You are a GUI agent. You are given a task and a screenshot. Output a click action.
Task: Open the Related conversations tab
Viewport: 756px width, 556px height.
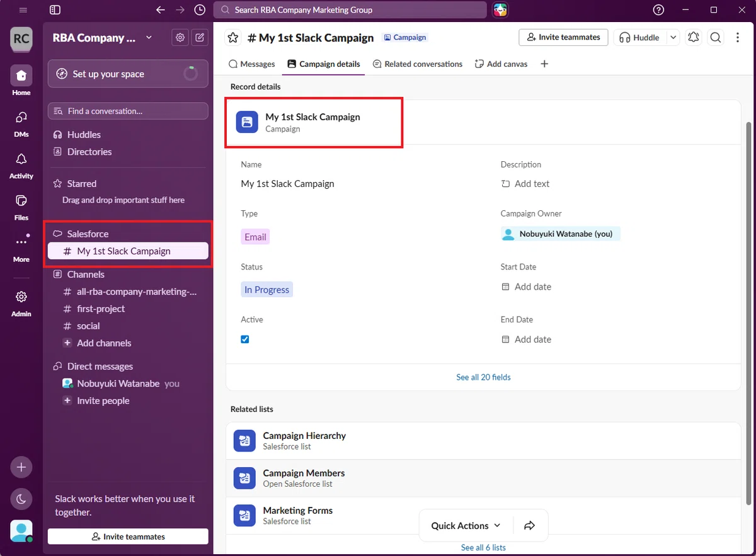(x=418, y=64)
